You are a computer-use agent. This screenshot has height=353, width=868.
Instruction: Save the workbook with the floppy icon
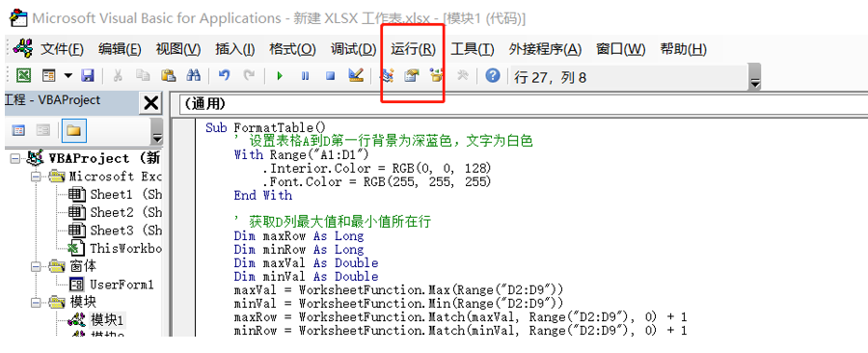point(88,76)
